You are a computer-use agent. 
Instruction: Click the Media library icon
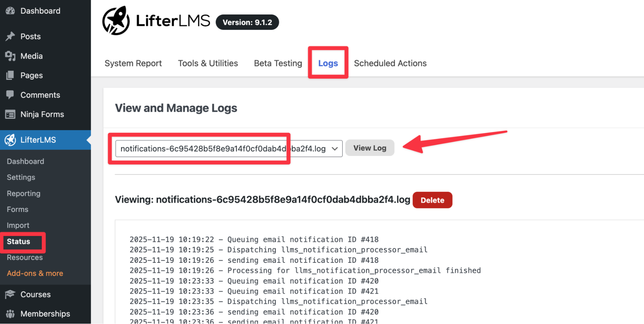[10, 56]
